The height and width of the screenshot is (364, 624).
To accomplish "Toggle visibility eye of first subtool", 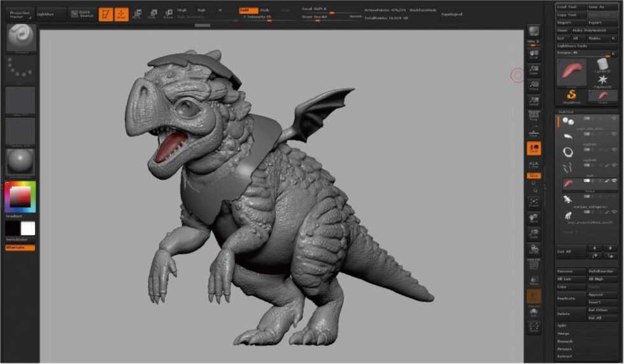I will tap(614, 118).
